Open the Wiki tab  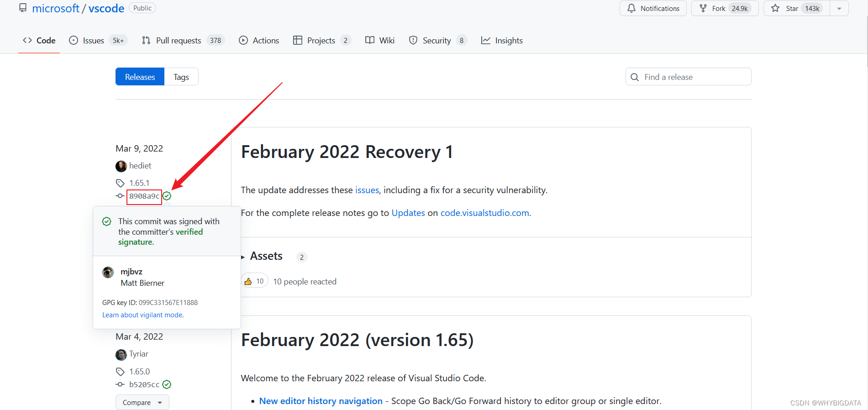(x=380, y=41)
